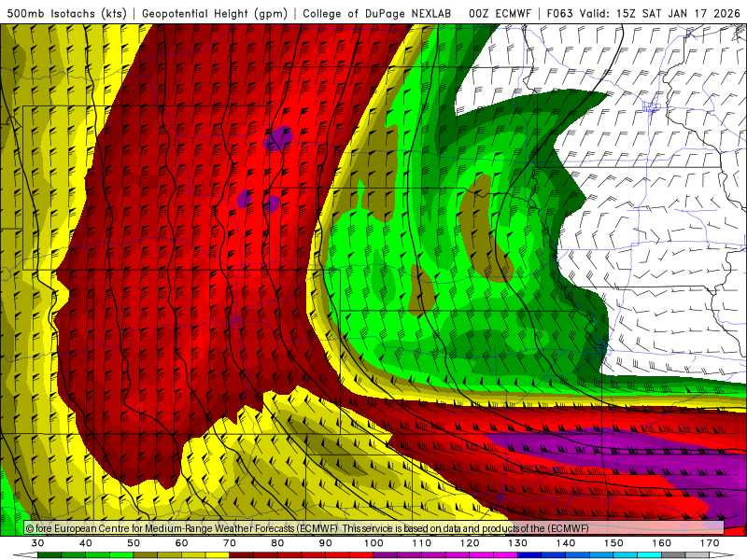The height and width of the screenshot is (560, 747).
Task: Click the 170 value on the color scale
Action: (x=710, y=543)
